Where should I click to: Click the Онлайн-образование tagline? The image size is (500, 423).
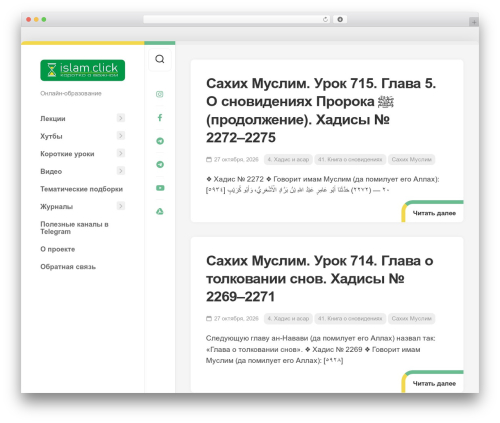71,93
